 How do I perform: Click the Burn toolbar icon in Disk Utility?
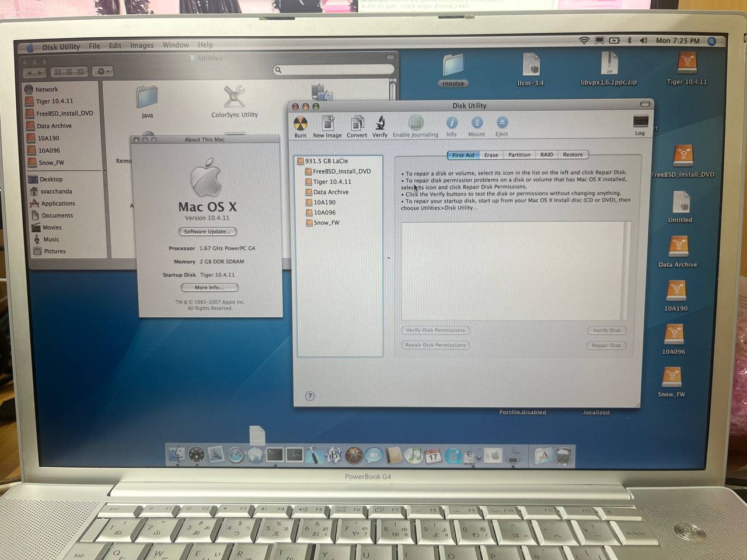click(301, 124)
